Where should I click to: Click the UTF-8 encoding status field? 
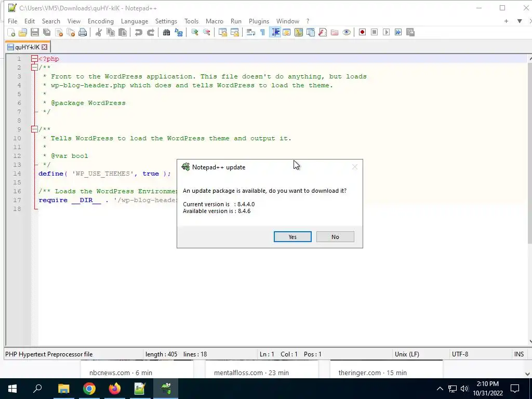480,354
